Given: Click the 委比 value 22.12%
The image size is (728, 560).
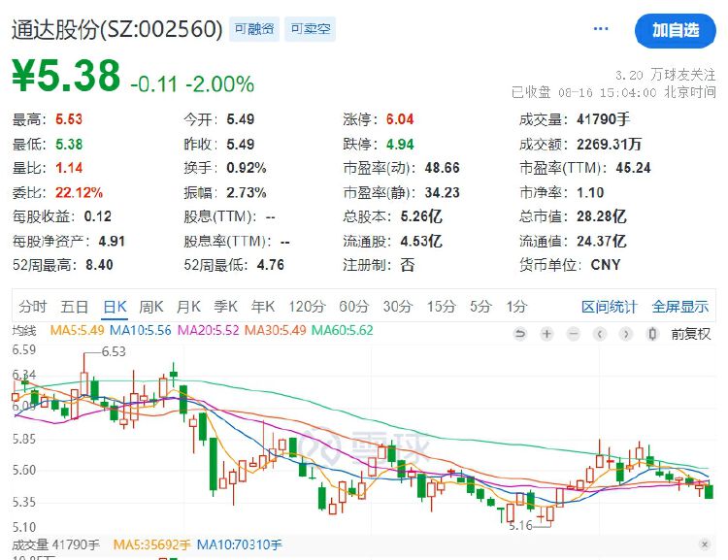Looking at the screenshot, I should (x=79, y=193).
